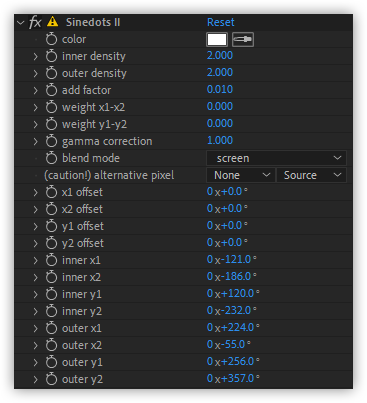Open the white color swatch picker

click(217, 39)
